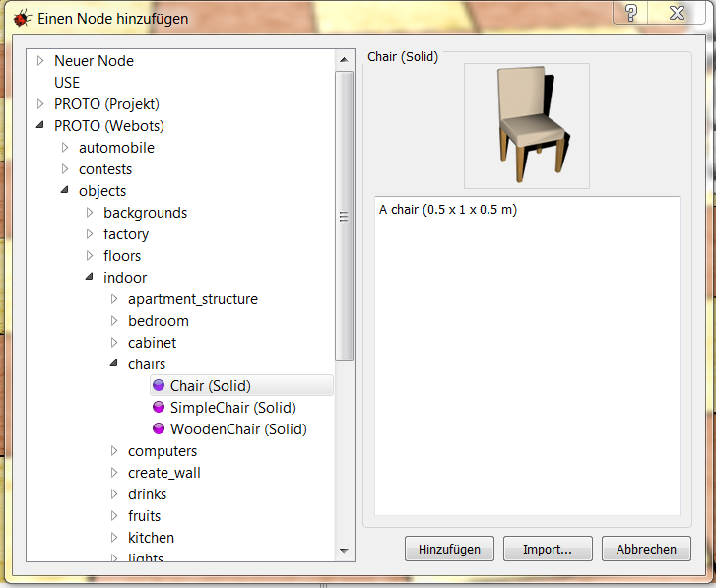Screen dimensions: 716x588
Task: Click the purple sphere icon beside SimpleChair (Solid)
Action: tap(159, 408)
